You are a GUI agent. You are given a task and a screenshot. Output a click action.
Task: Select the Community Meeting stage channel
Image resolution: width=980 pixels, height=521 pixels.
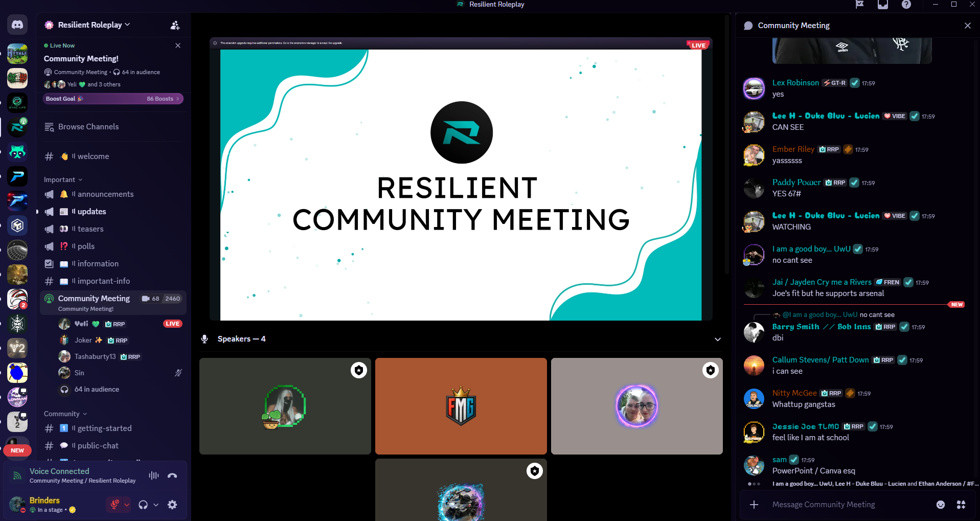pyautogui.click(x=113, y=303)
